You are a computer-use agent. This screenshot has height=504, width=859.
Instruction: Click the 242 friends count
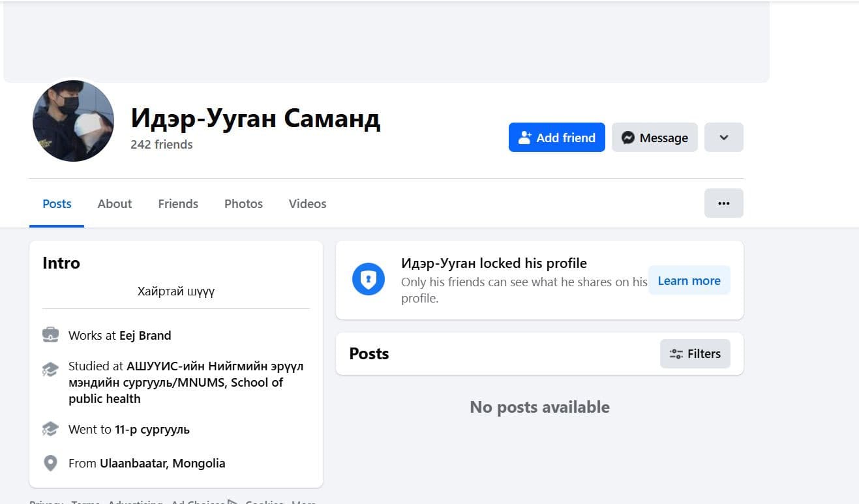coord(161,144)
